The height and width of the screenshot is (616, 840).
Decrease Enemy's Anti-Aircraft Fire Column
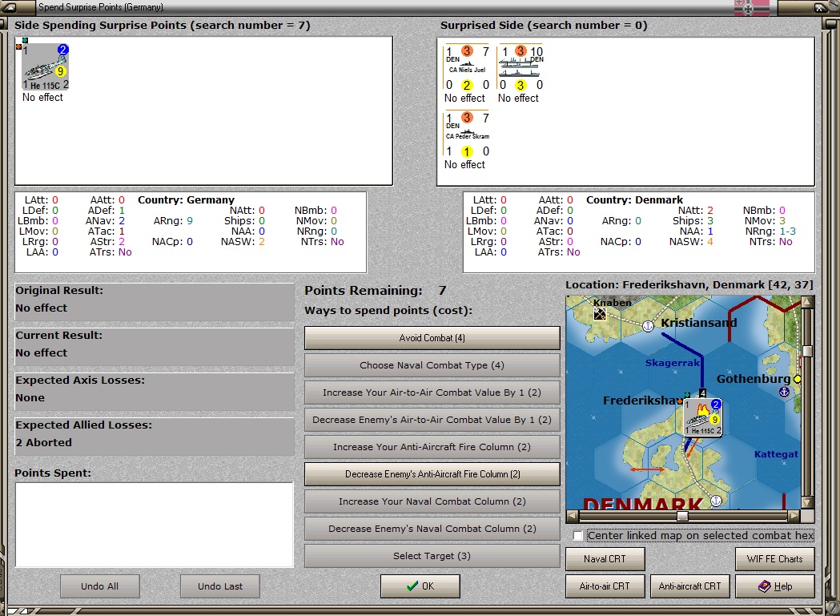coord(432,474)
